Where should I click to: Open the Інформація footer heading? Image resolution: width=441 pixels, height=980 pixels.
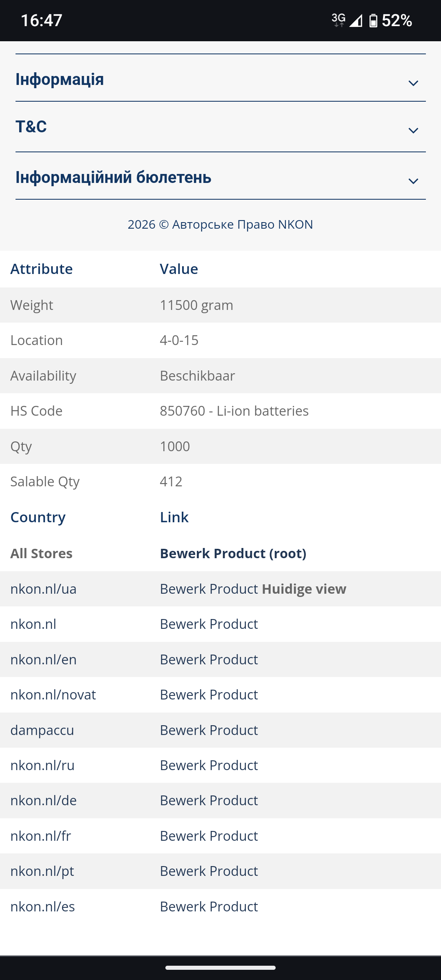pos(60,80)
